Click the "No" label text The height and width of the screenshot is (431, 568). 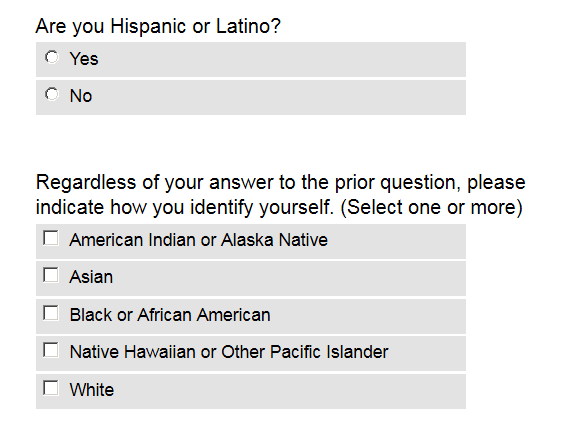coord(81,96)
